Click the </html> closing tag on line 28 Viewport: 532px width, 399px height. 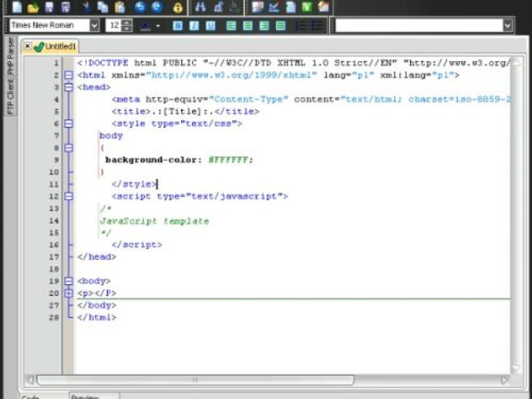tap(97, 317)
